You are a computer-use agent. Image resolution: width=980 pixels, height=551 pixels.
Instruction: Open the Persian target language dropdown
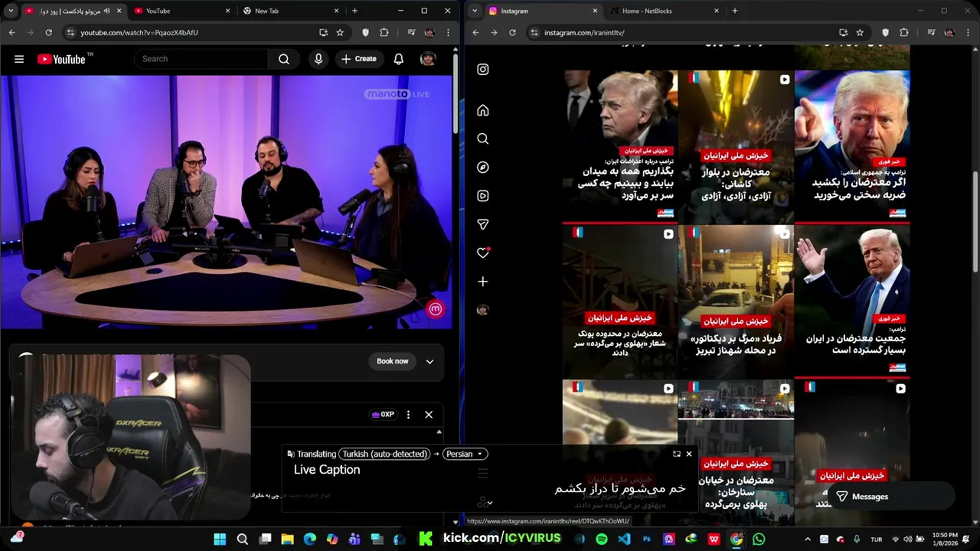click(465, 454)
